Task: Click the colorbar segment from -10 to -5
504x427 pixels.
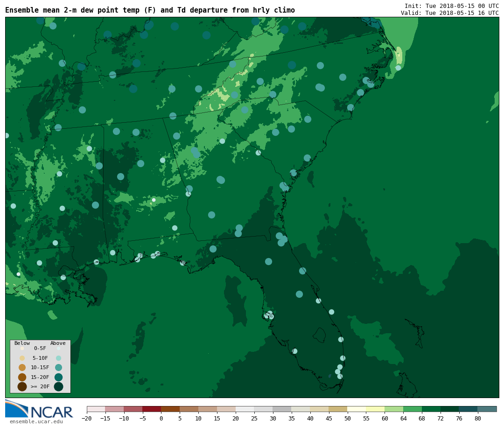Action: 133,409
